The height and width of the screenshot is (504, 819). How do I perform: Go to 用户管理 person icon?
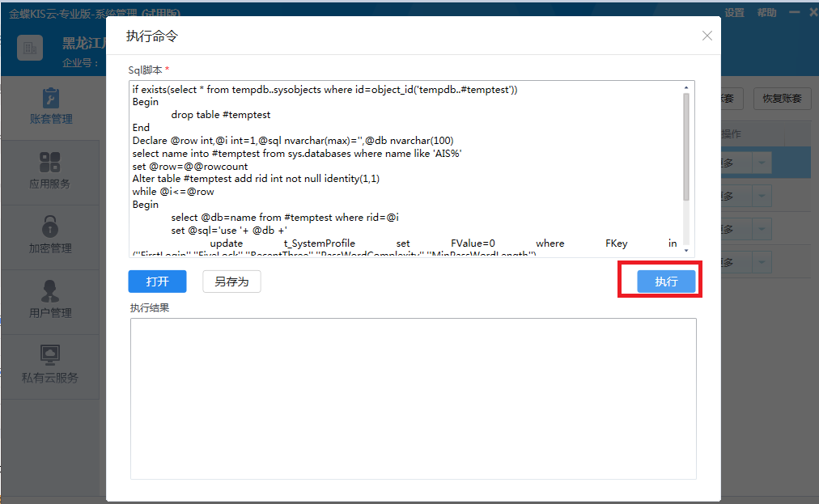coord(50,291)
